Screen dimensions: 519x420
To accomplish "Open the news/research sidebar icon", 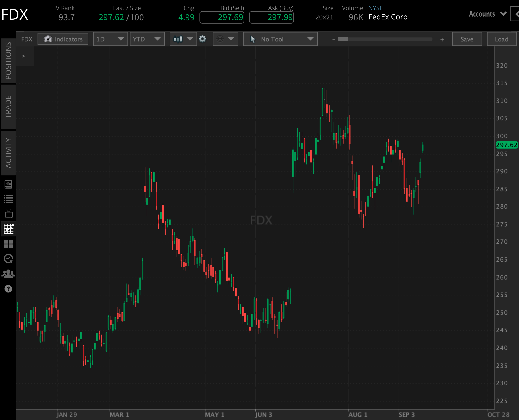I will click(8, 184).
